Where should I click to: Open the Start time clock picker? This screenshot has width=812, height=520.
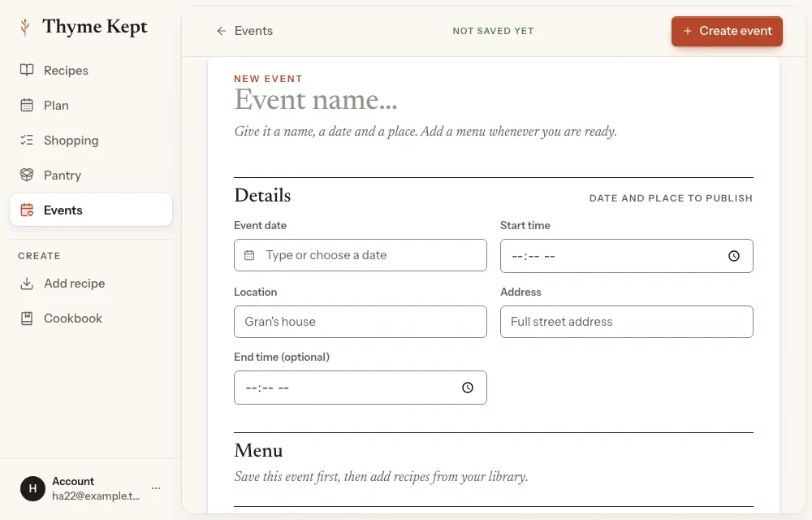734,256
